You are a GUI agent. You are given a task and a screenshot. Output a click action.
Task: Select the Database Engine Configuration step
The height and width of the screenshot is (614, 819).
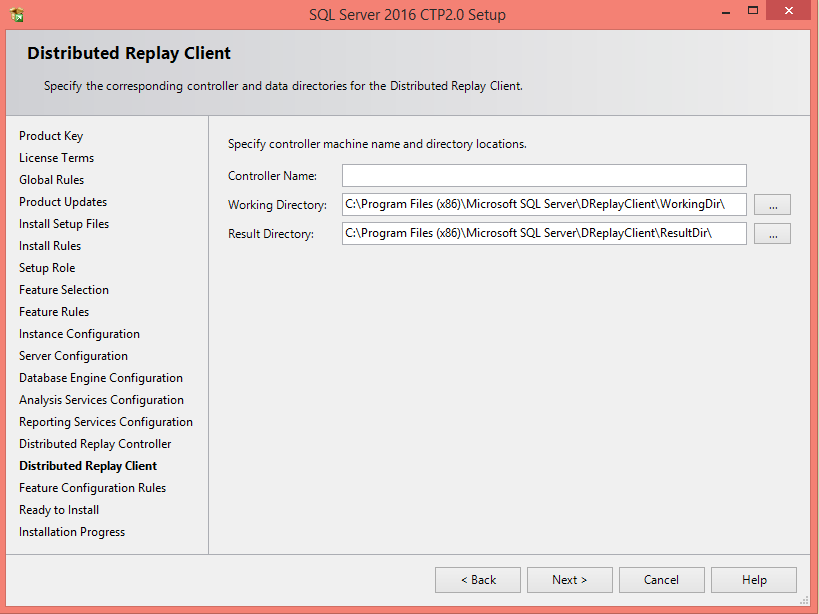coord(101,378)
